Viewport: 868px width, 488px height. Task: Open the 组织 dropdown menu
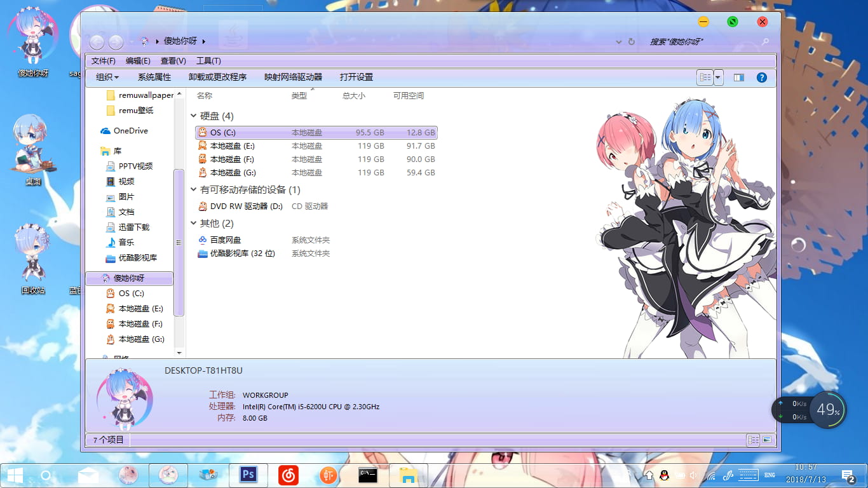point(106,77)
